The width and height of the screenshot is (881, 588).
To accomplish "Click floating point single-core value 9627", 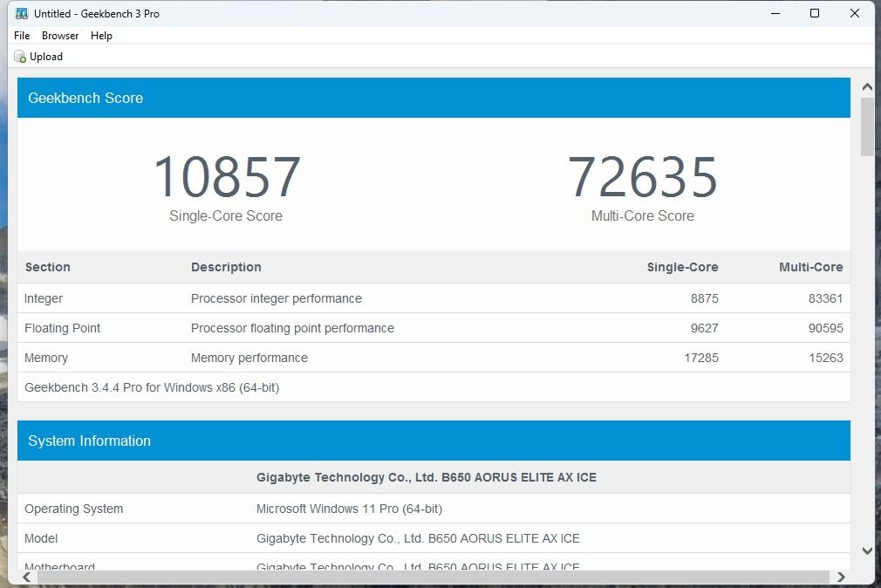I will pyautogui.click(x=705, y=328).
